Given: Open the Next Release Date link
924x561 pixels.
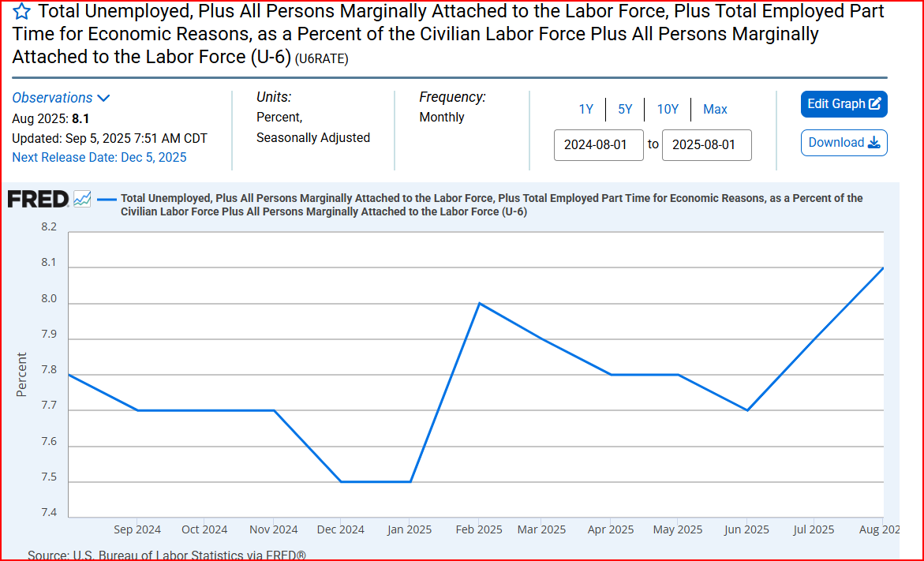Looking at the screenshot, I should click(x=99, y=157).
